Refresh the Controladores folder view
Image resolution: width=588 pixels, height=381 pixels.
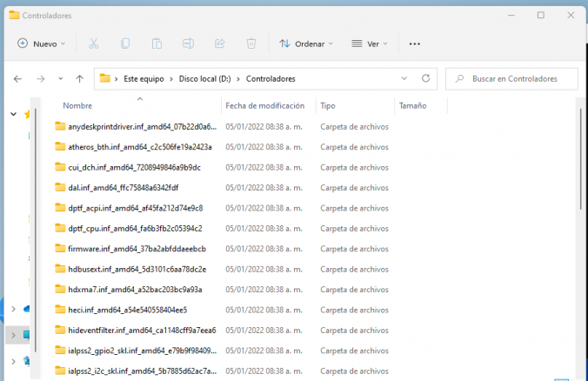pos(426,78)
